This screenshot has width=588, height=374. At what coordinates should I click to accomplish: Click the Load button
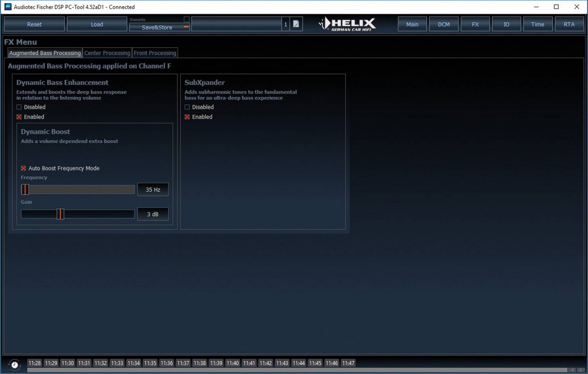[x=97, y=24]
